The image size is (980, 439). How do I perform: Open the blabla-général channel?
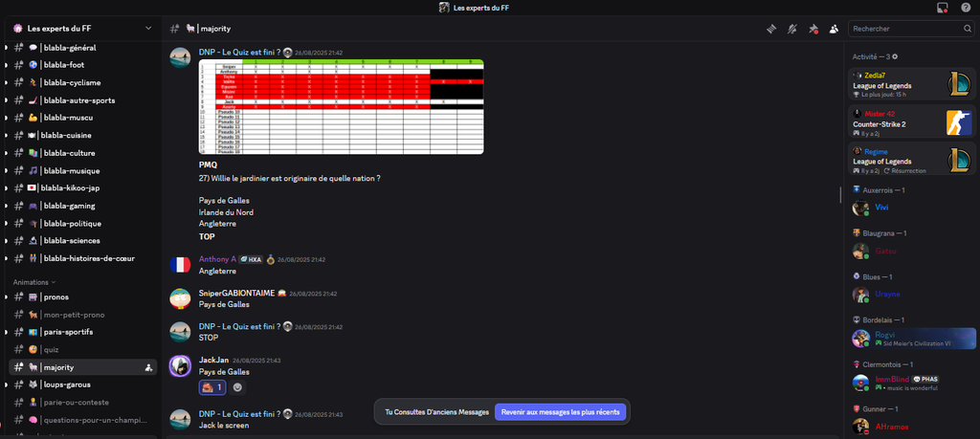pyautogui.click(x=69, y=48)
